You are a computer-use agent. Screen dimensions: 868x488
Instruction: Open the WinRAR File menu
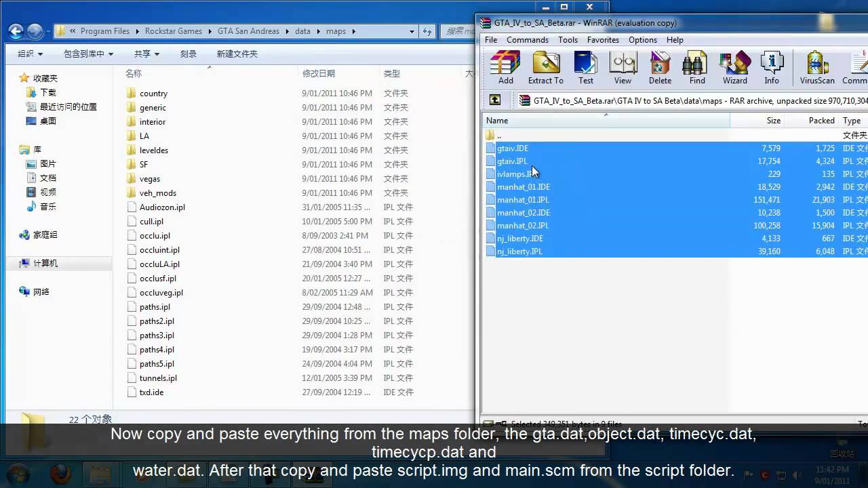[491, 40]
